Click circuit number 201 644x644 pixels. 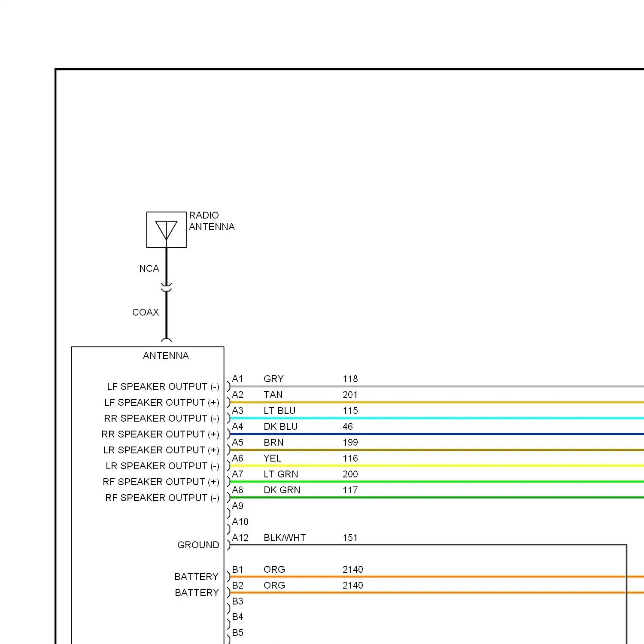coord(350,395)
